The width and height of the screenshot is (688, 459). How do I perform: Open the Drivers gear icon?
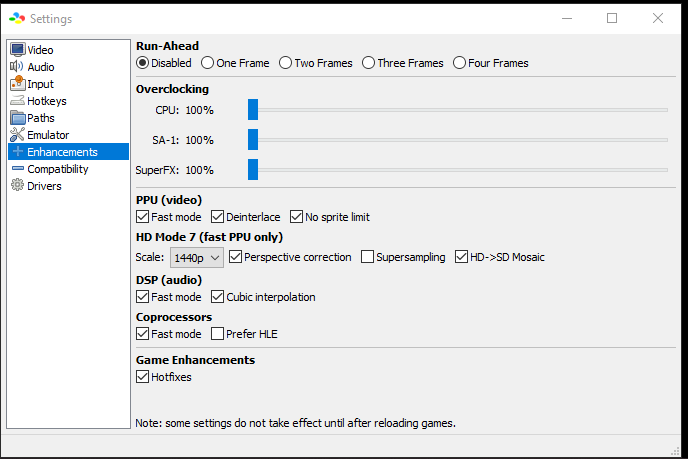pyautogui.click(x=17, y=185)
